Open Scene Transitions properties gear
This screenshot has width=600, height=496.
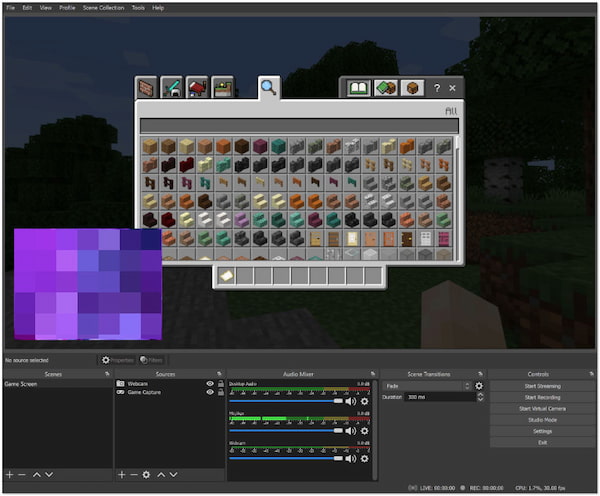(x=479, y=385)
